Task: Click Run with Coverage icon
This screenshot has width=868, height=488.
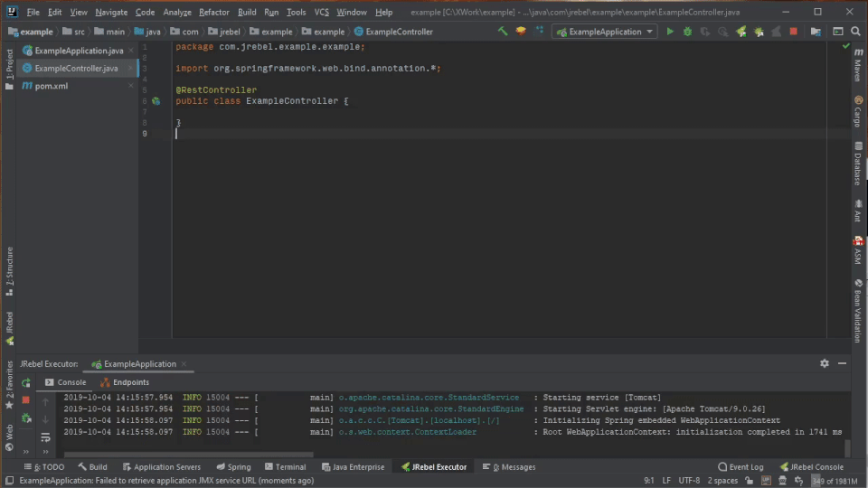Action: tap(704, 32)
